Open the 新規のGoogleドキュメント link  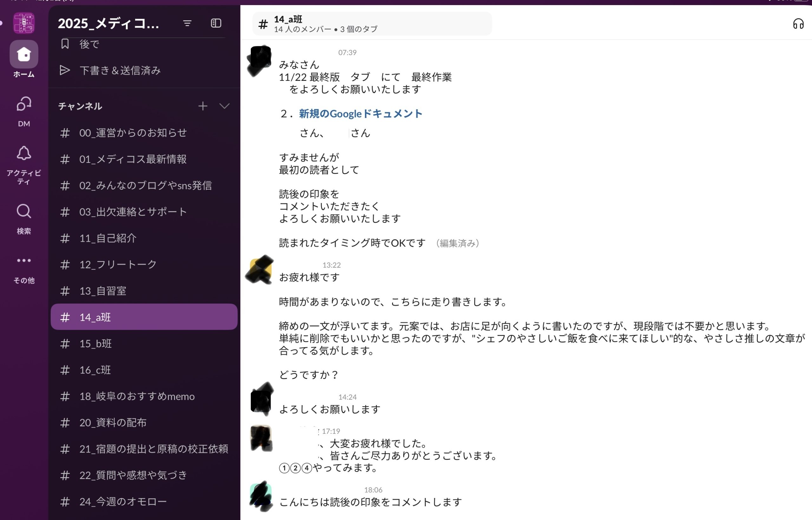(360, 114)
